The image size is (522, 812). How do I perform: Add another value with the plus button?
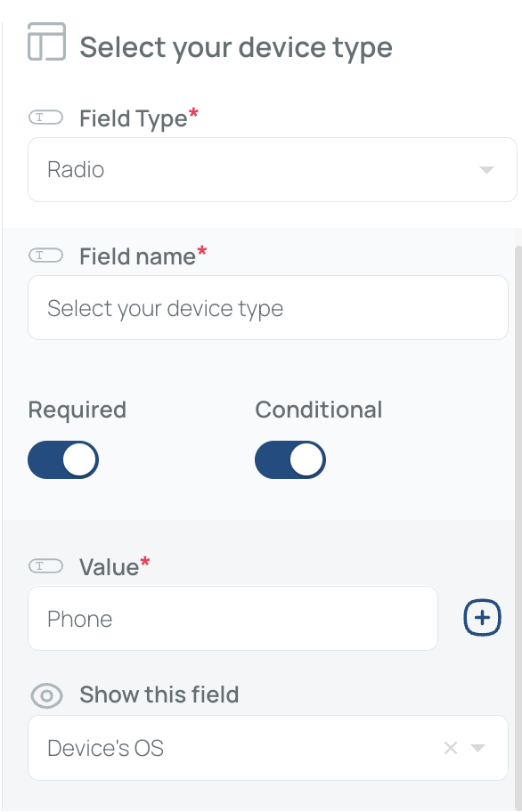pos(482,617)
